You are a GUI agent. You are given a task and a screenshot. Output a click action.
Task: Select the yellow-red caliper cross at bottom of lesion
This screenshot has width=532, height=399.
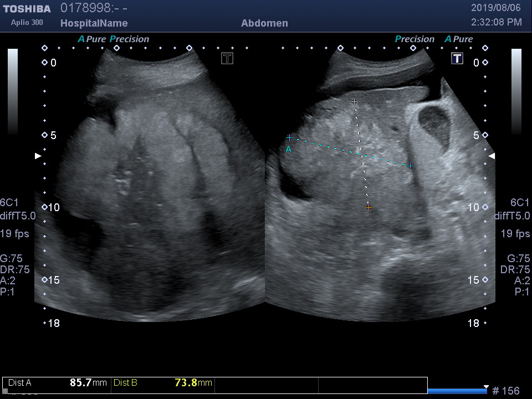pyautogui.click(x=369, y=207)
